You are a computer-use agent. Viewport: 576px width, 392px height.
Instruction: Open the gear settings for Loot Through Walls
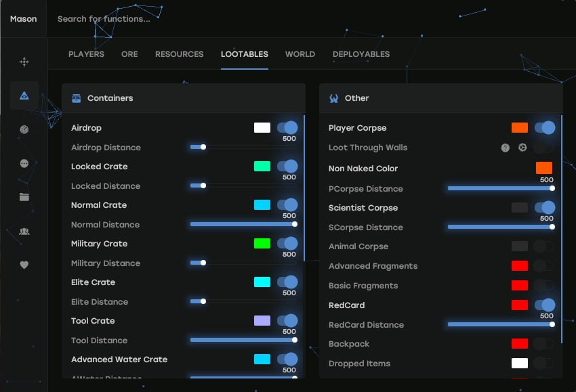522,148
